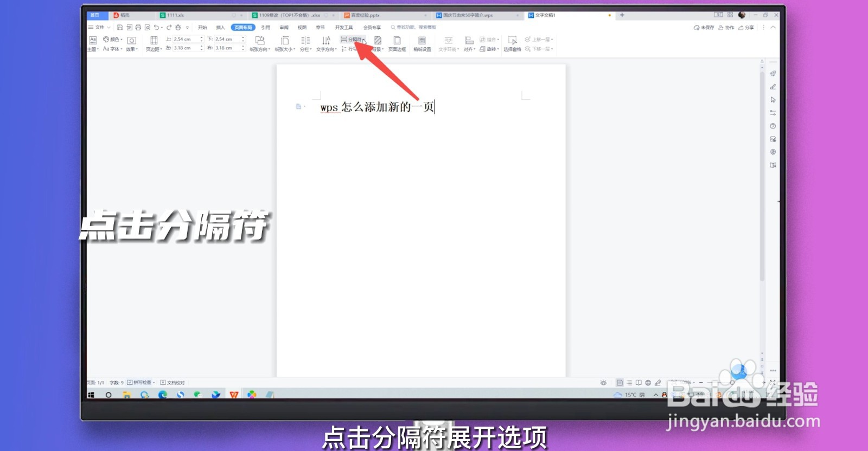This screenshot has height=451, width=868.
Task: Click the pencil icon in right sidebar
Action: 773,87
